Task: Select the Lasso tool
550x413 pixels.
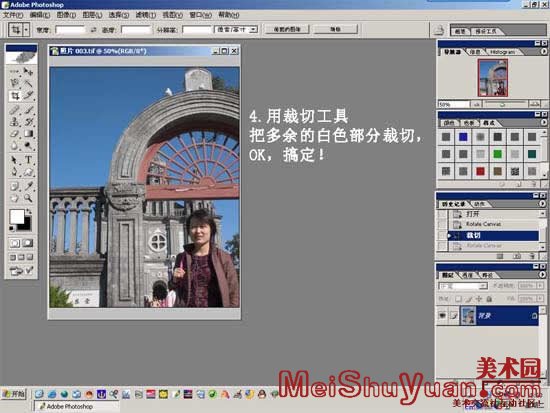Action: tap(14, 83)
